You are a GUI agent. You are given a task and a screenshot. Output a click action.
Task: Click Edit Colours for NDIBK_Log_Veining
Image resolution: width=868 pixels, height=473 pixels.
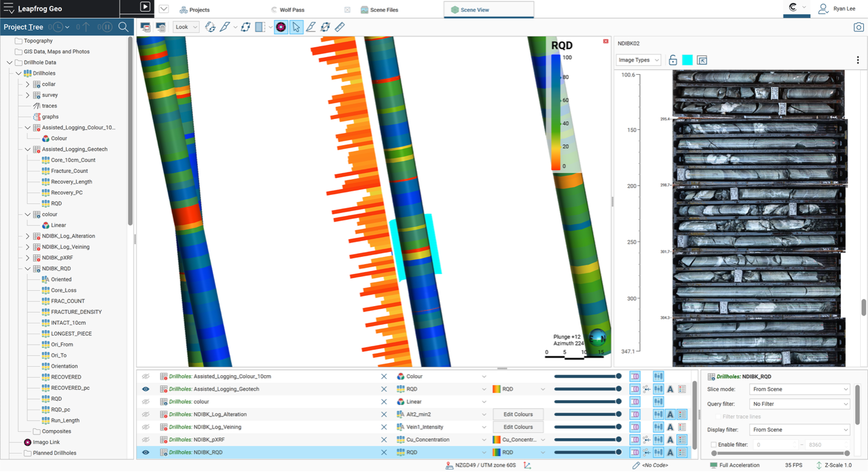click(518, 427)
